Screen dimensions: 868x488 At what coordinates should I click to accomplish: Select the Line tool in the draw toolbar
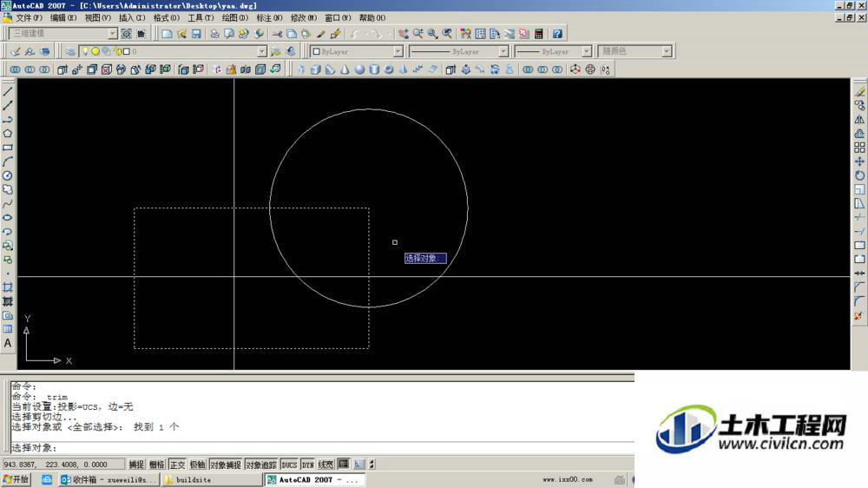click(x=7, y=91)
